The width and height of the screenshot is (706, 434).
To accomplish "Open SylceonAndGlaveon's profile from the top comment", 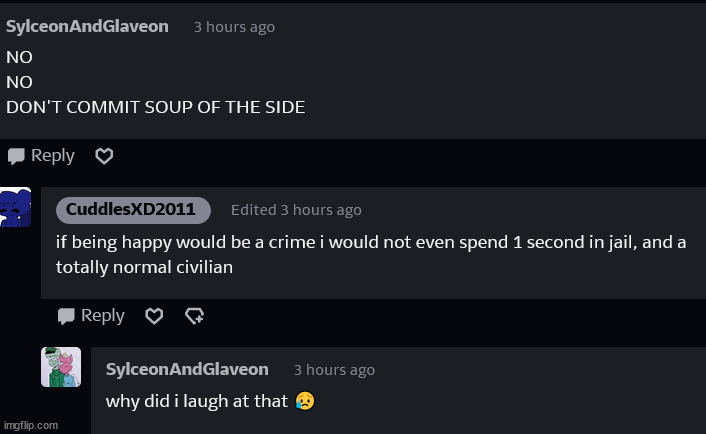I will coord(87,26).
